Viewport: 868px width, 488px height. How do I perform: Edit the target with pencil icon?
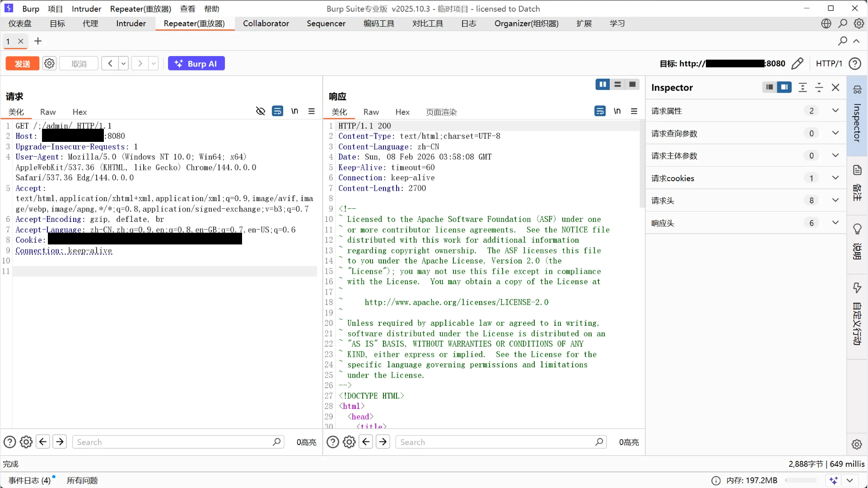point(798,64)
